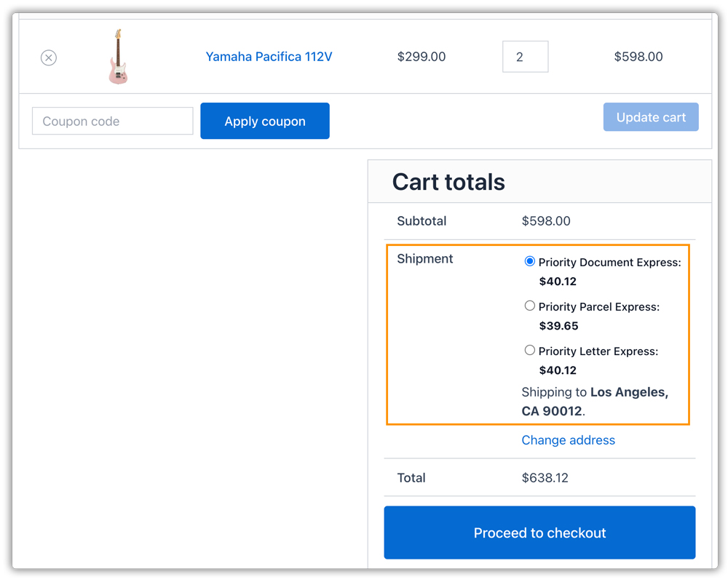
Task: Open the Yamaha Pacifica 112V product link
Action: click(x=269, y=57)
